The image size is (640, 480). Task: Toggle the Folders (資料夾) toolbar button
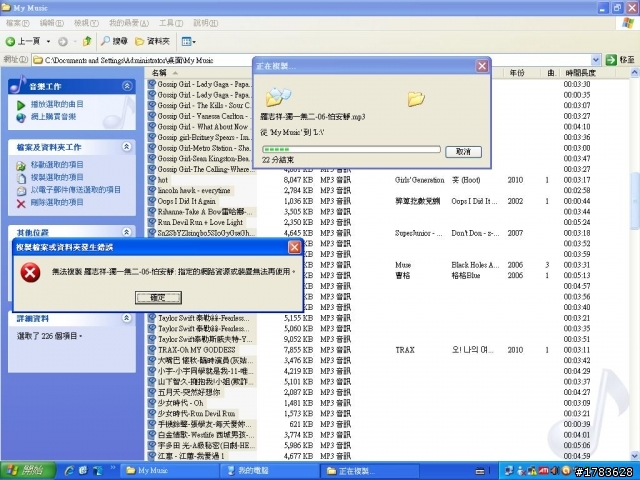coord(152,41)
